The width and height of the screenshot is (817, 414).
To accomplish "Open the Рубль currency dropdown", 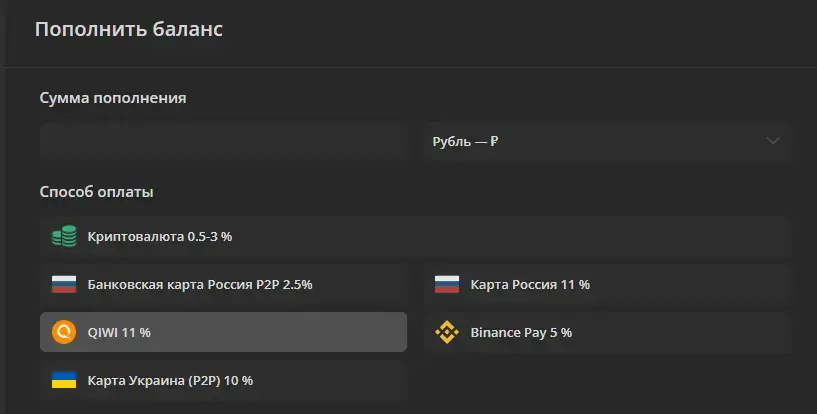I will [x=608, y=141].
